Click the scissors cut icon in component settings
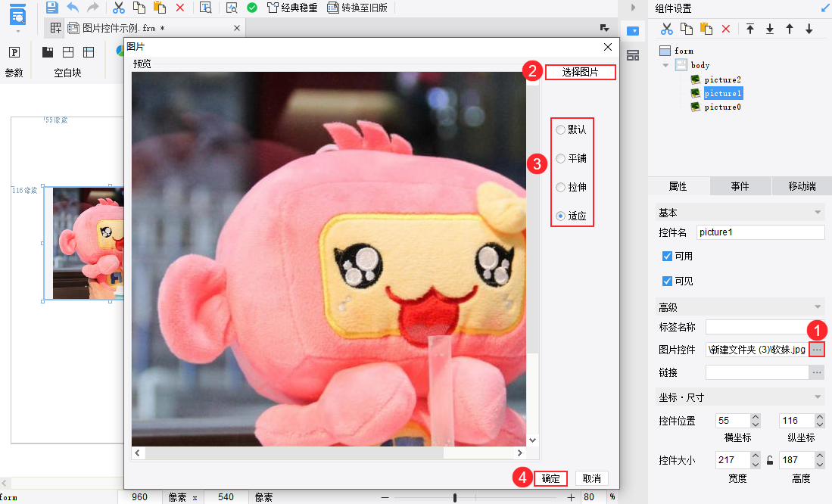Viewport: 832px width, 504px height. (x=666, y=29)
